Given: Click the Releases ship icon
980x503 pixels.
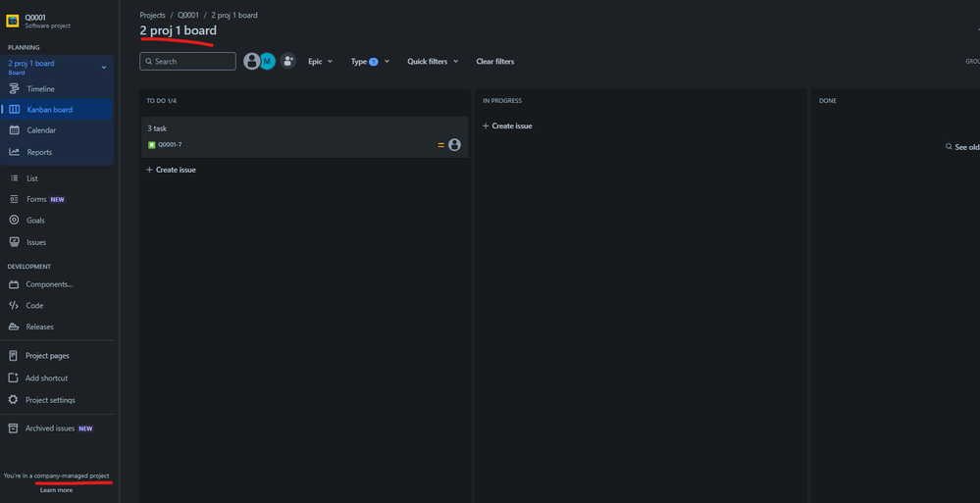Looking at the screenshot, I should click(x=14, y=327).
